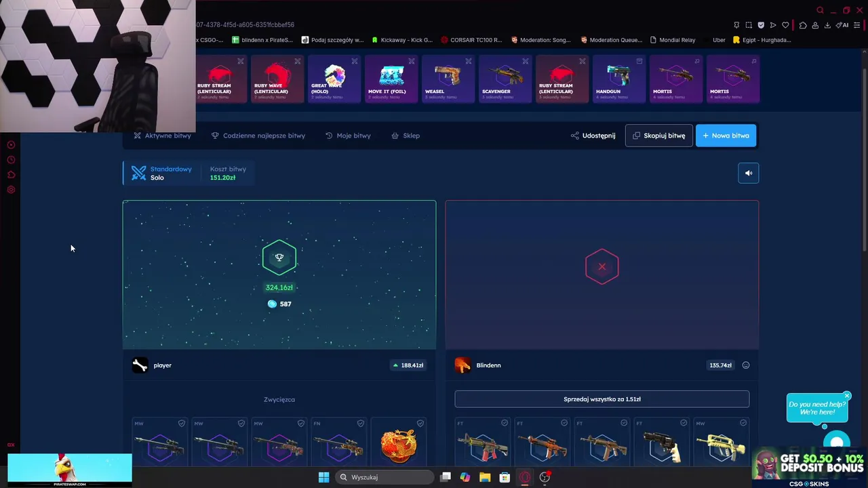This screenshot has height=488, width=868.
Task: Open File Explorer from the taskbar
Action: (x=485, y=477)
